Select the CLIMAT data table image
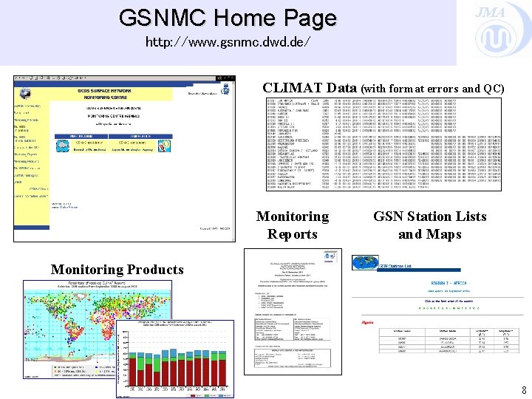This screenshot has width=532, height=399. point(383,144)
